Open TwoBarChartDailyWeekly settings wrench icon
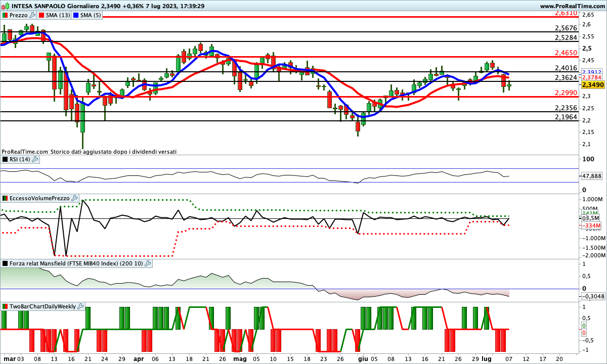The height and width of the screenshot is (364, 607). click(81, 306)
